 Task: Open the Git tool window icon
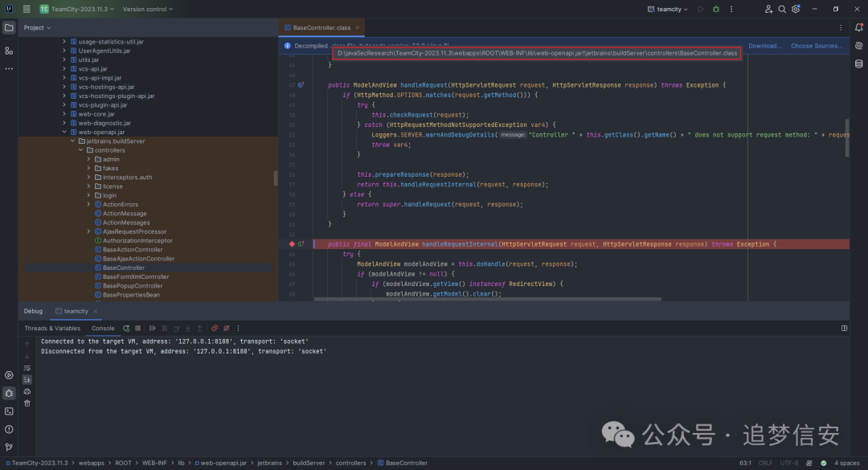[x=9, y=448]
